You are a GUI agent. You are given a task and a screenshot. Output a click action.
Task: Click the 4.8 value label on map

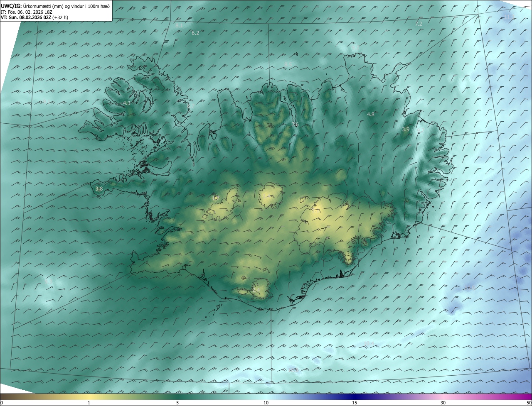click(371, 114)
